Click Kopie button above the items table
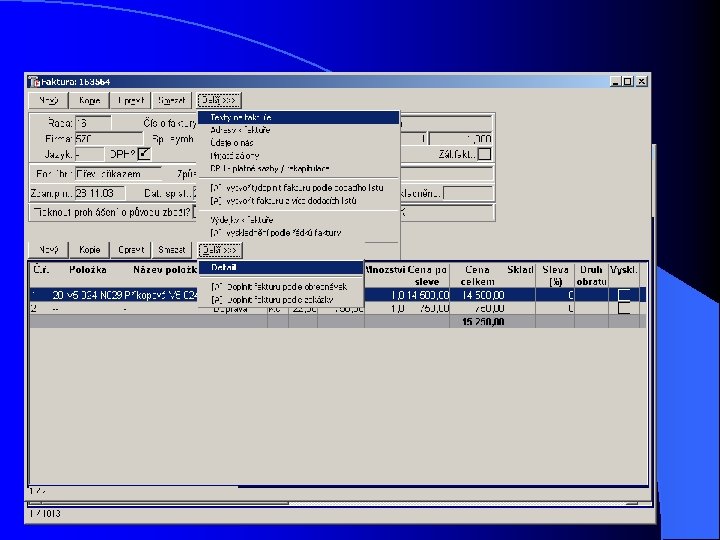 90,250
